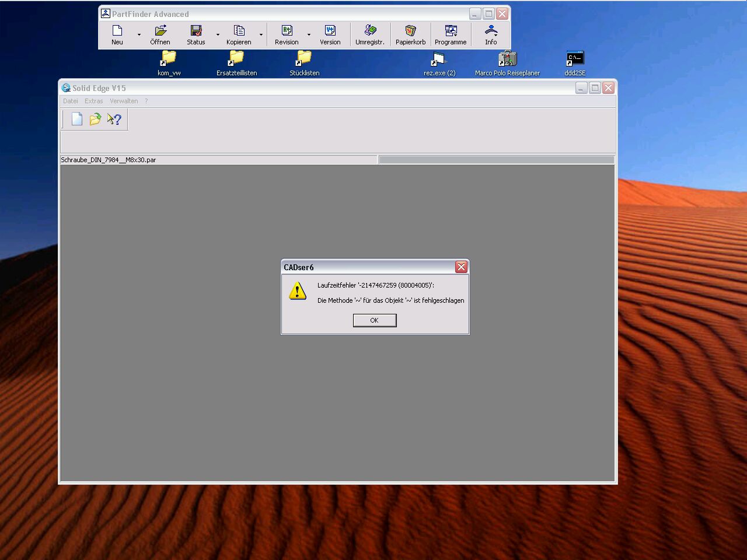Click new document icon in Solid Edge toolbar

77,119
